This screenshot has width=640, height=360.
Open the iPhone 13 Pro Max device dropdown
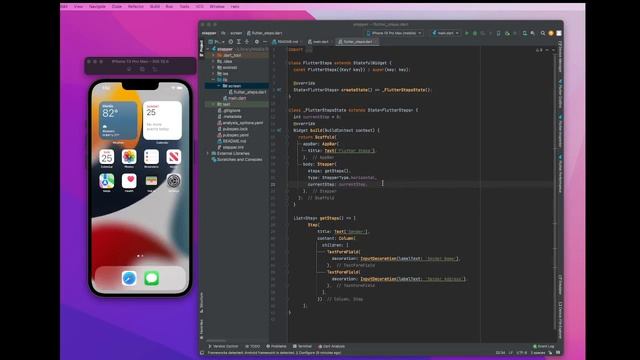tap(394, 33)
